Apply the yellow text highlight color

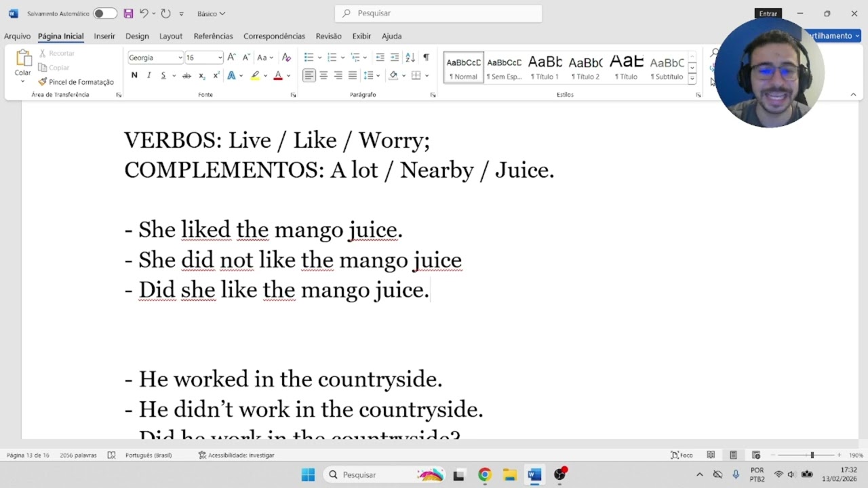click(x=255, y=75)
